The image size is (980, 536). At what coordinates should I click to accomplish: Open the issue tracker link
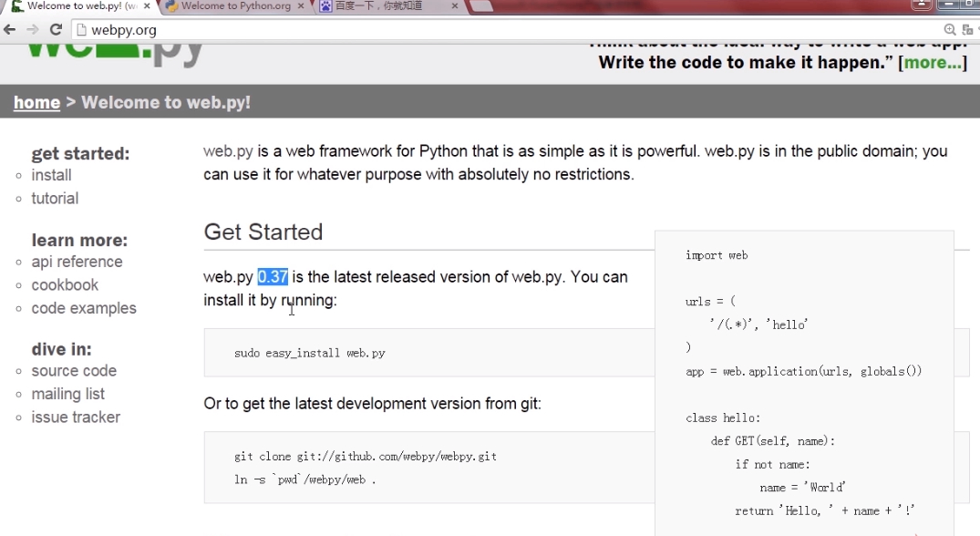(76, 417)
